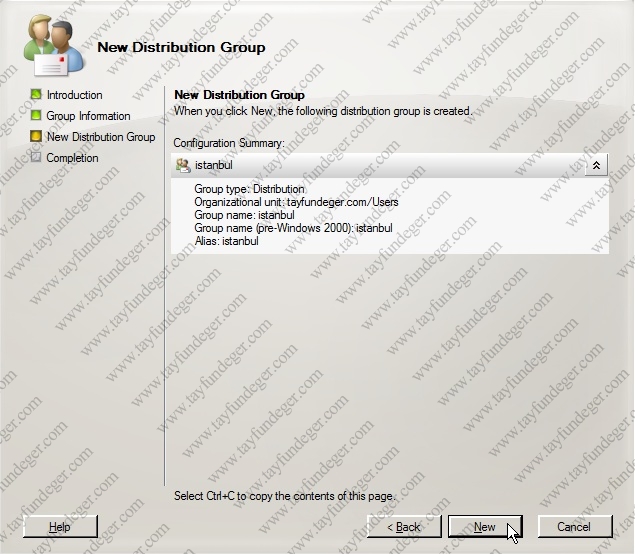Image resolution: width=635 pixels, height=554 pixels.
Task: Select the Introduction step label
Action: coord(75,95)
